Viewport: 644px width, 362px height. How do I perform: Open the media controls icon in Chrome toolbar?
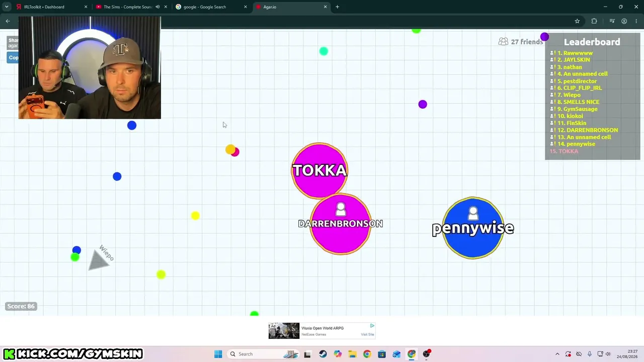pos(612,21)
